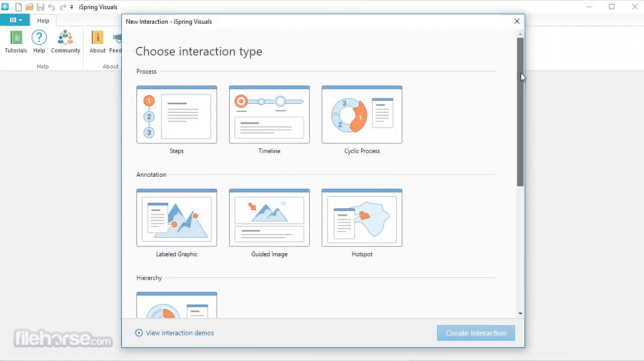Minimize the iSpring Visuals main window

[589, 7]
